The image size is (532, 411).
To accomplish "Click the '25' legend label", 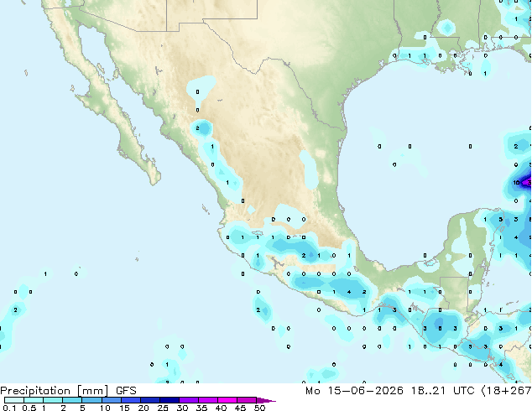I will [163, 408].
